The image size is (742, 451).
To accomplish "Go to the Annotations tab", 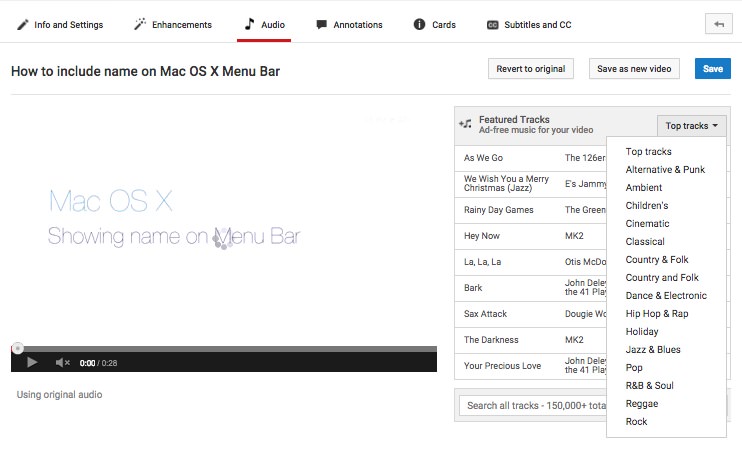I will pyautogui.click(x=349, y=25).
